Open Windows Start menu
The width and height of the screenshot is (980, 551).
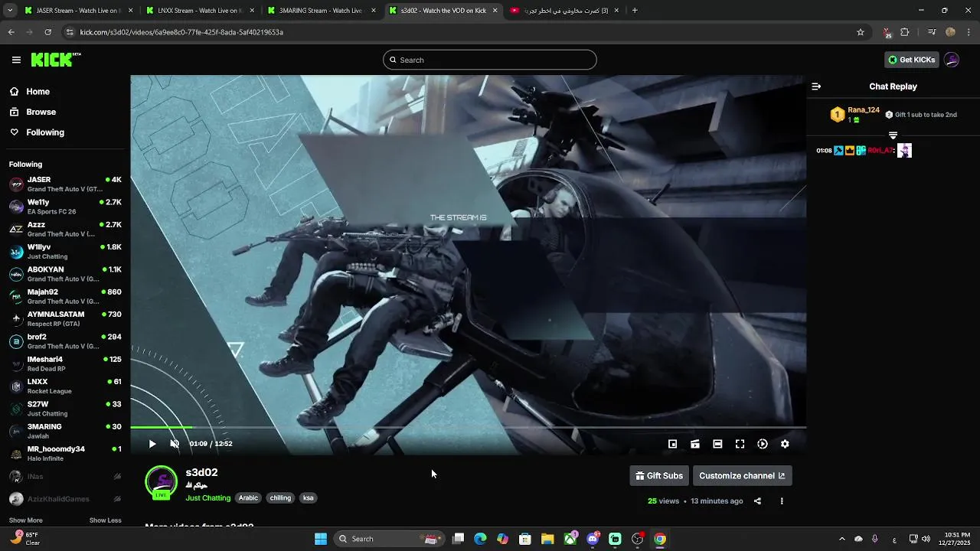click(x=321, y=539)
